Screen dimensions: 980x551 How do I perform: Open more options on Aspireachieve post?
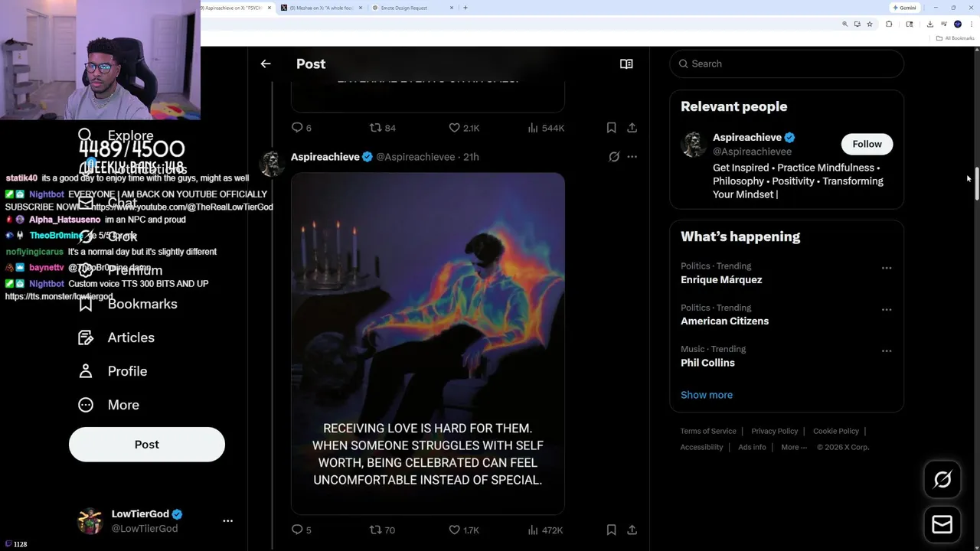coord(632,157)
